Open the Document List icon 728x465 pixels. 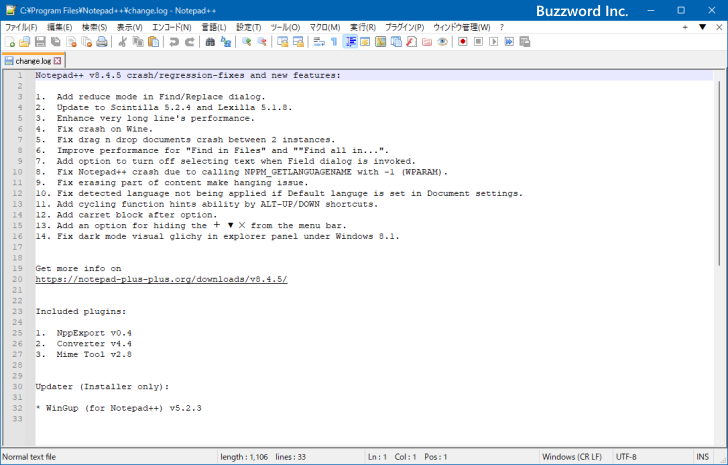396,42
